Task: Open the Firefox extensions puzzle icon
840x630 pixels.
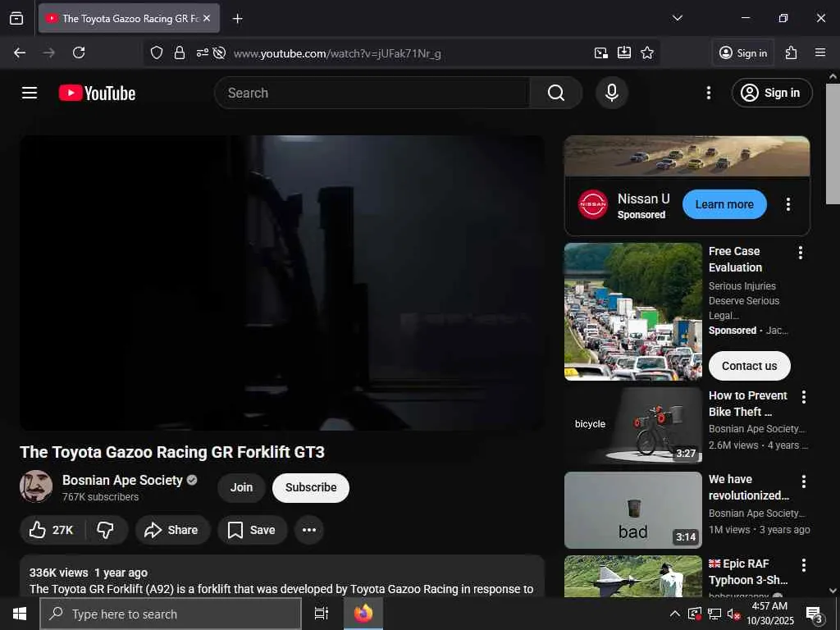Action: 792,52
